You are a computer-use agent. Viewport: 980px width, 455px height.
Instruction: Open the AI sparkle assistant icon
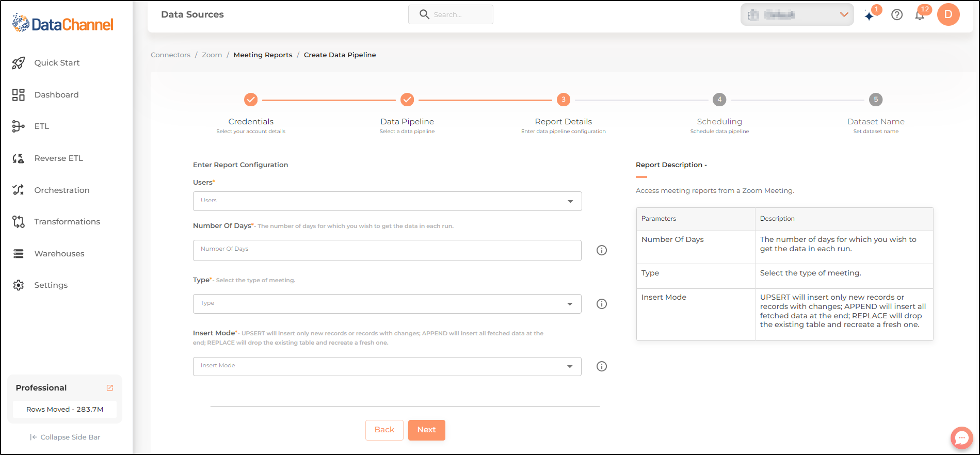[870, 15]
